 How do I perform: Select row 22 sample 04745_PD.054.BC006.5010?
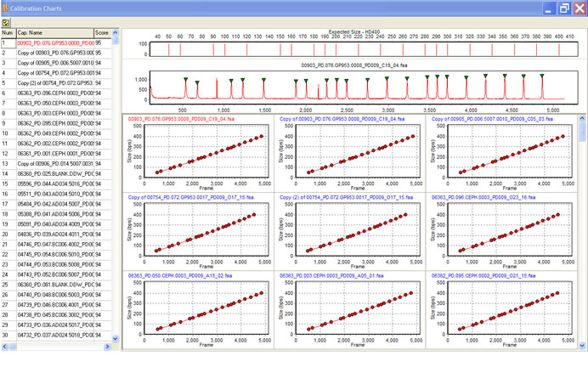[x=56, y=255]
